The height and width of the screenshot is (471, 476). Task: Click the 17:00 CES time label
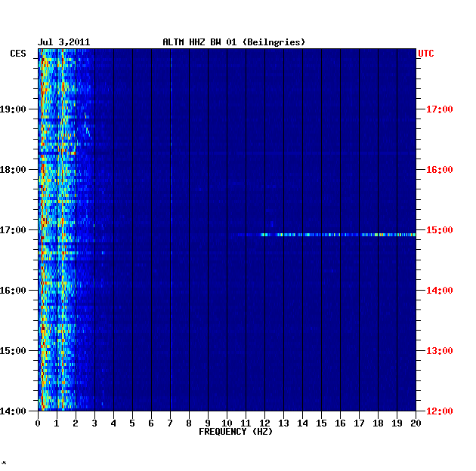(13, 230)
